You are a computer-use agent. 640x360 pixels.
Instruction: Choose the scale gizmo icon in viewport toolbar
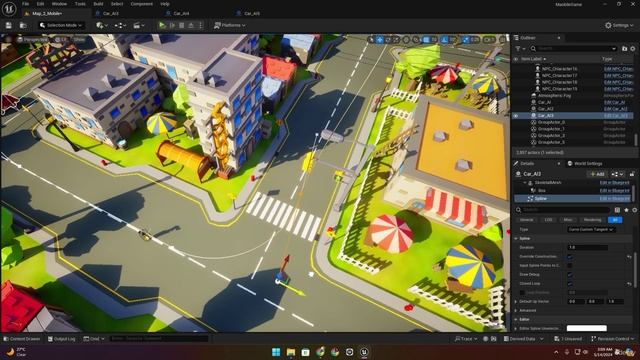[x=396, y=40]
